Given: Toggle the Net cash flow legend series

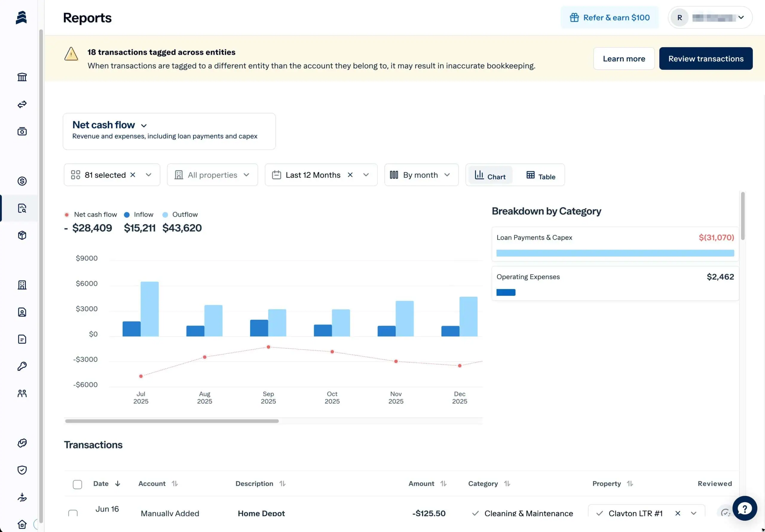Looking at the screenshot, I should click(91, 215).
